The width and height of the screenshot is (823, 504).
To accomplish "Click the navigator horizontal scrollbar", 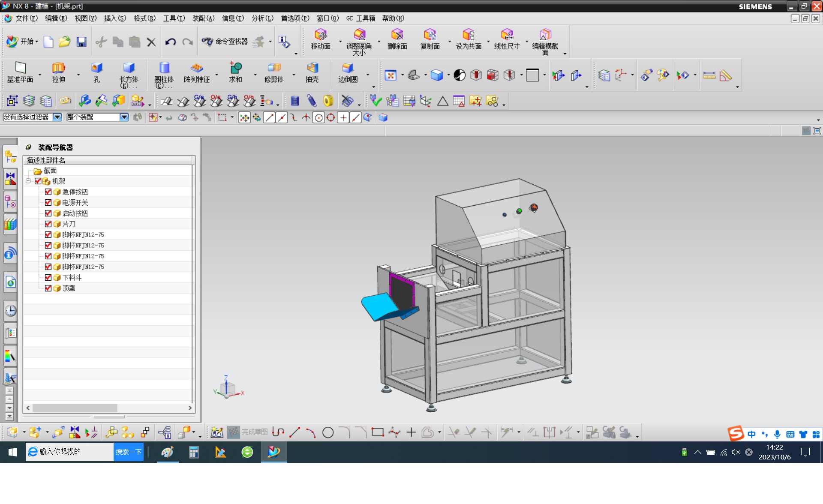I will 75,408.
